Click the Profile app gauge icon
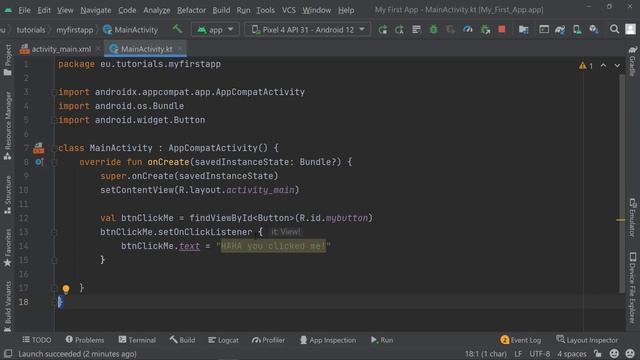The image size is (640, 360). [x=468, y=29]
